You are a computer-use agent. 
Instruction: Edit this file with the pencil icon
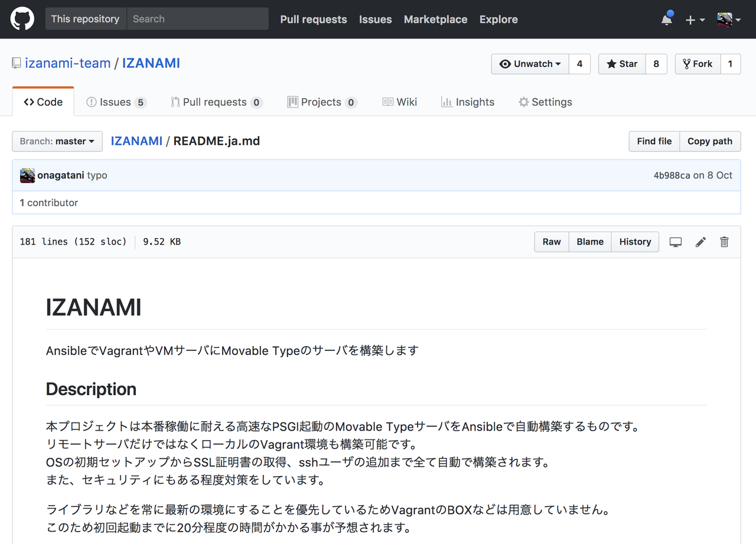(700, 242)
